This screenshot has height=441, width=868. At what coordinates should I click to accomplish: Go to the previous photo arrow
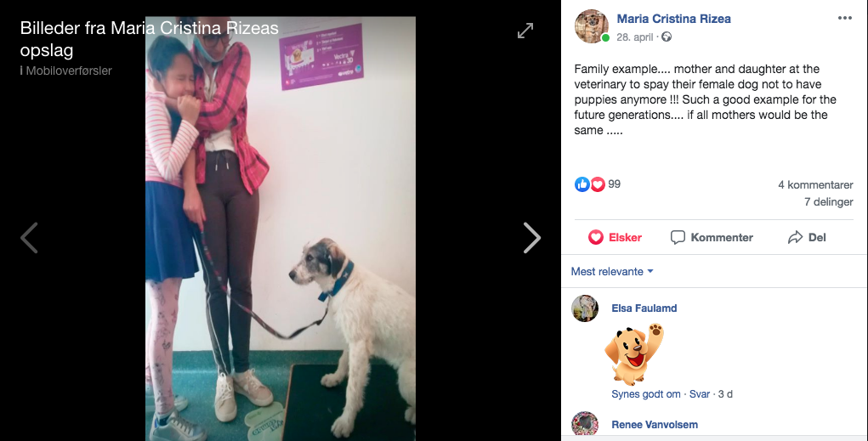coord(30,238)
